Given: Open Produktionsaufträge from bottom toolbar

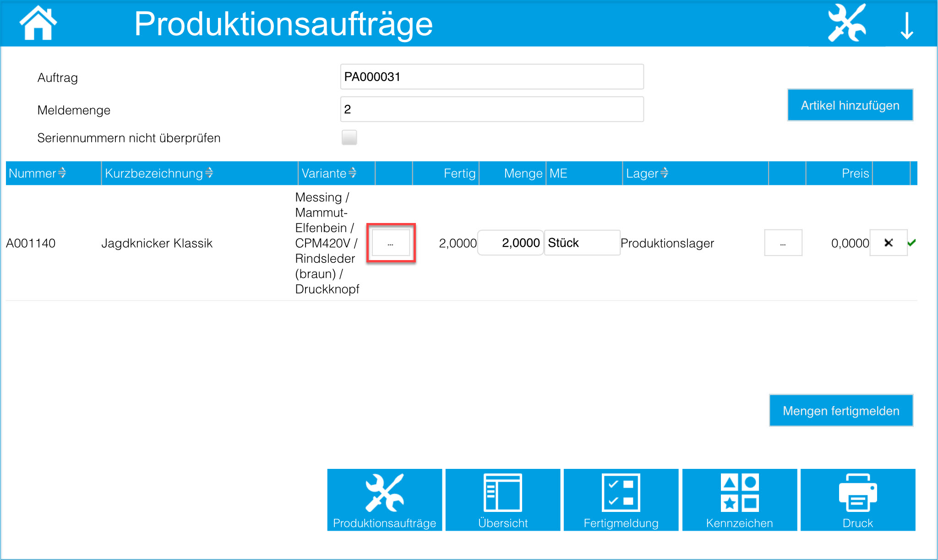Looking at the screenshot, I should click(x=384, y=500).
